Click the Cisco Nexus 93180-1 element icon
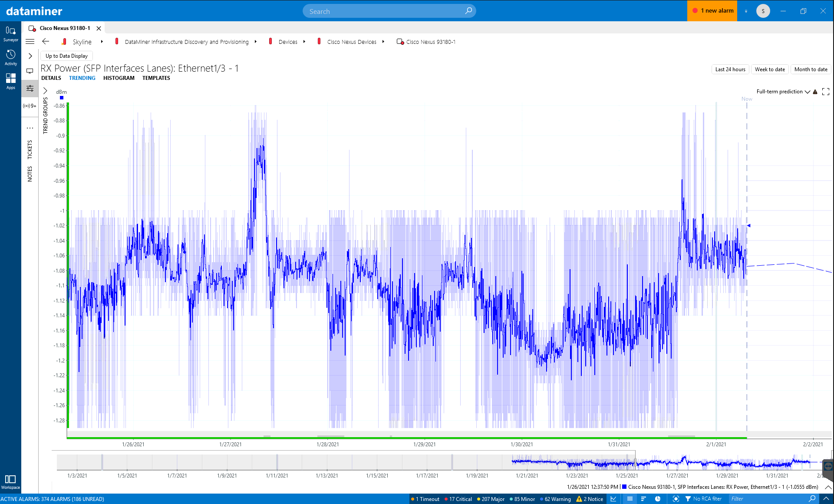The height and width of the screenshot is (504, 834). point(400,42)
